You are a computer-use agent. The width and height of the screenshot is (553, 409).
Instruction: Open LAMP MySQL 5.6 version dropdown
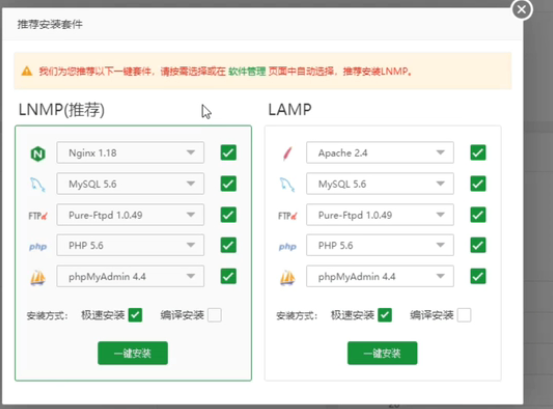pos(380,184)
